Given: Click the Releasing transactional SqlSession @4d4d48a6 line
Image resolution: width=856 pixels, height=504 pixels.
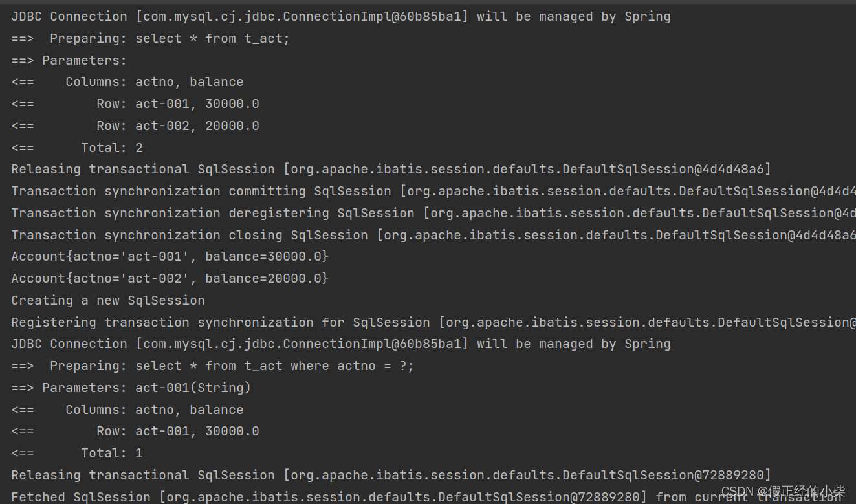Looking at the screenshot, I should pyautogui.click(x=391, y=170).
